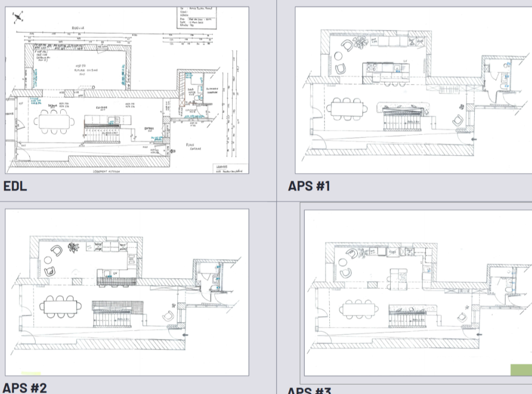The width and height of the screenshot is (532, 394).
Task: Click the dining table in APS #1 plan
Action: pyautogui.click(x=348, y=109)
